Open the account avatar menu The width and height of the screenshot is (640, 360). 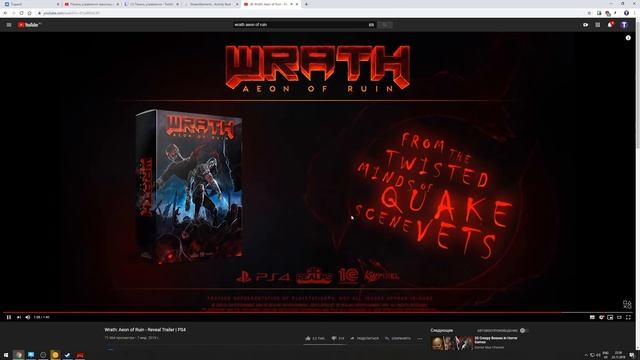(624, 25)
